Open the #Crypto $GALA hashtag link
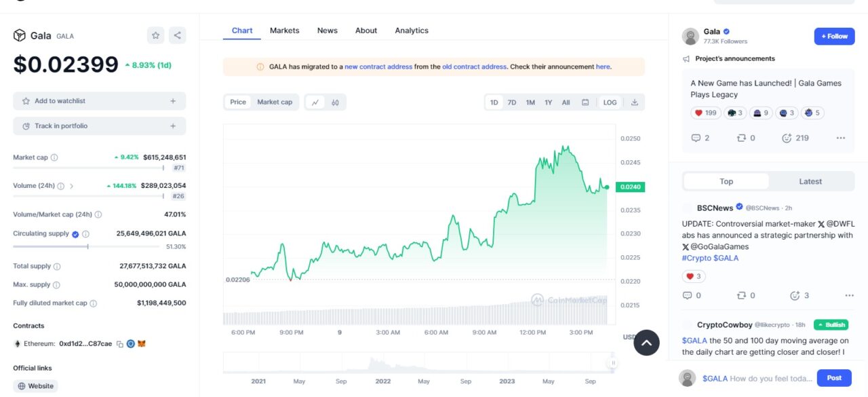 point(710,258)
